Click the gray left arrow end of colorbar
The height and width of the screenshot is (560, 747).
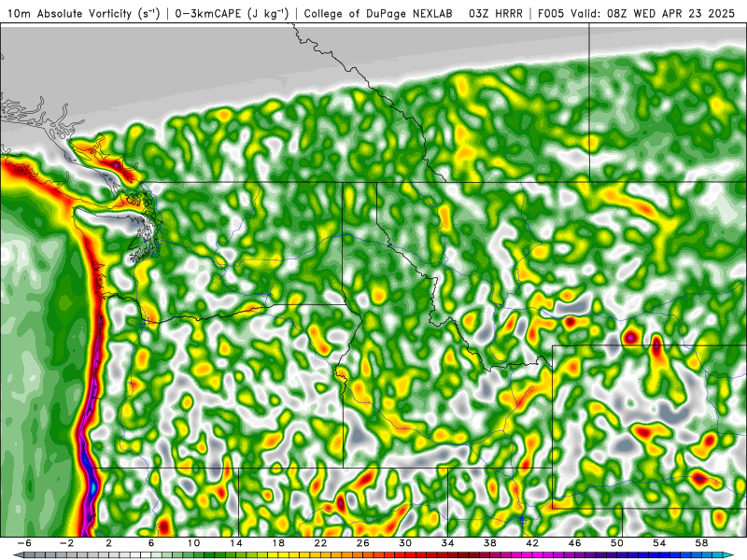coord(18,555)
